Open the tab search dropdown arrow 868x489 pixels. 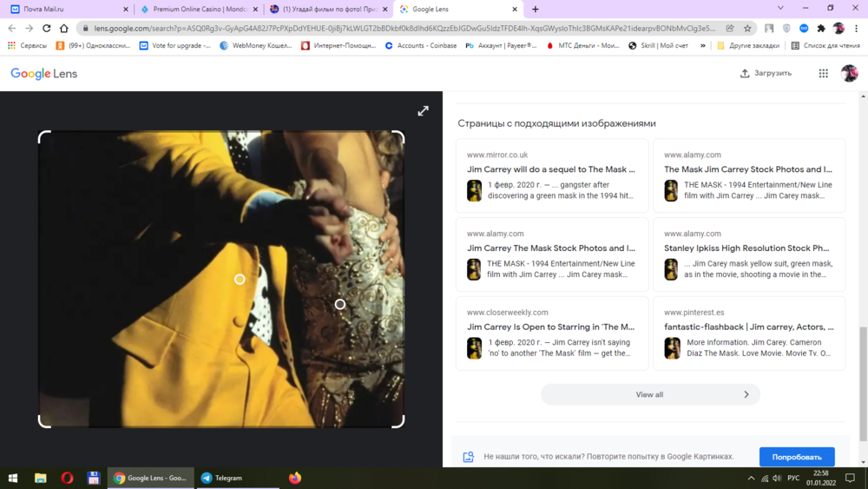[x=780, y=9]
